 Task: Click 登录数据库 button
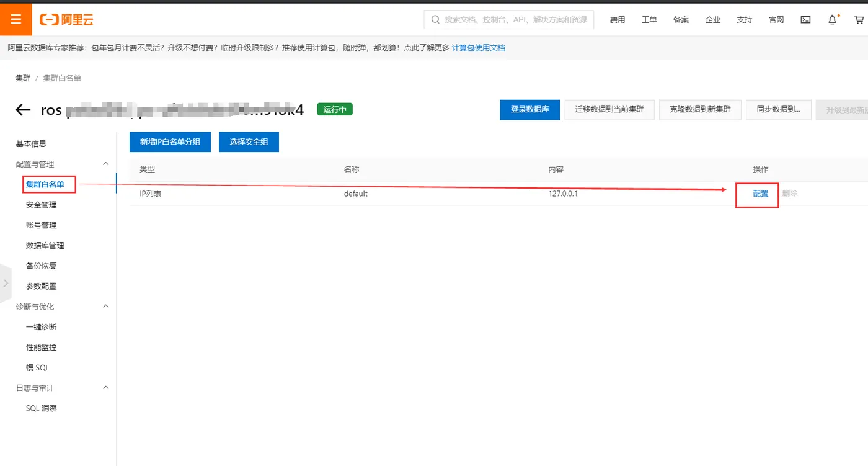[x=530, y=109]
